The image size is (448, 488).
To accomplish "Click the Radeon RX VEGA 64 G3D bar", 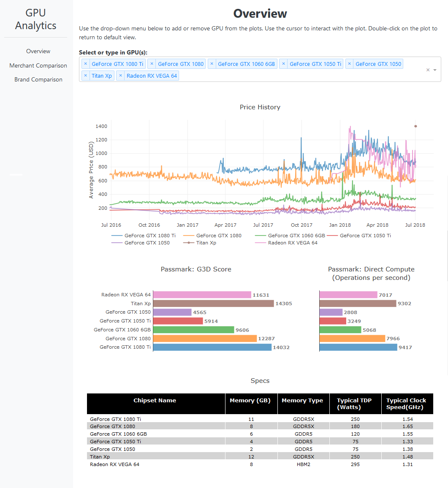I will click(x=202, y=295).
